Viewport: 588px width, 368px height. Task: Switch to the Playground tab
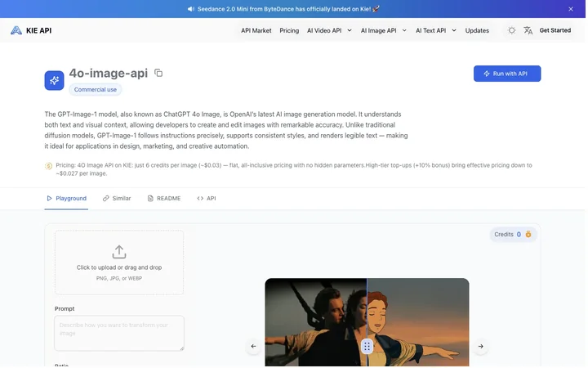point(66,198)
